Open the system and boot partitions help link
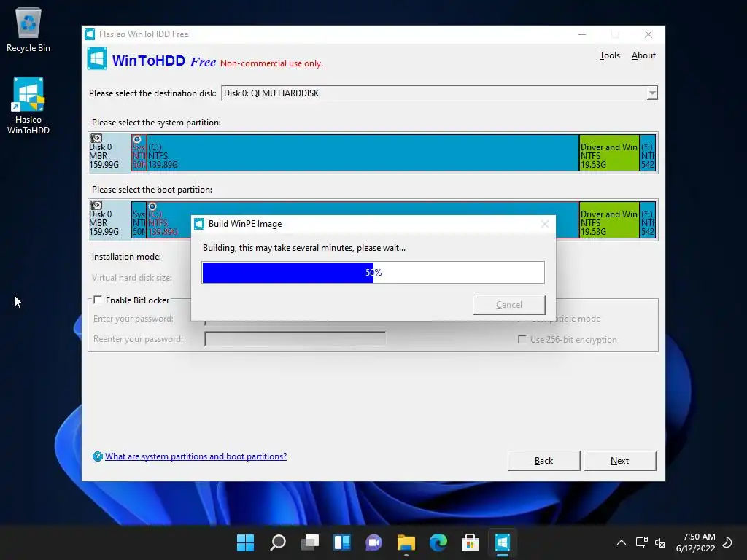 pyautogui.click(x=196, y=456)
